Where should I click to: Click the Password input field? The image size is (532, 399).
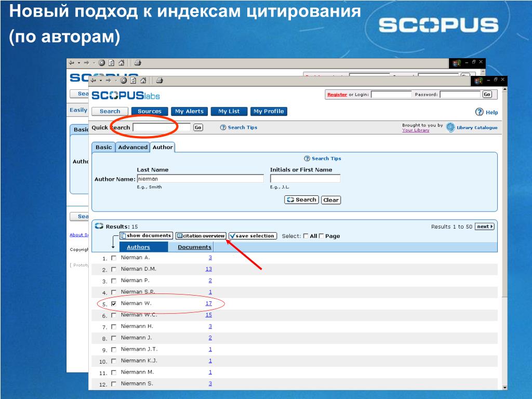[x=460, y=95]
